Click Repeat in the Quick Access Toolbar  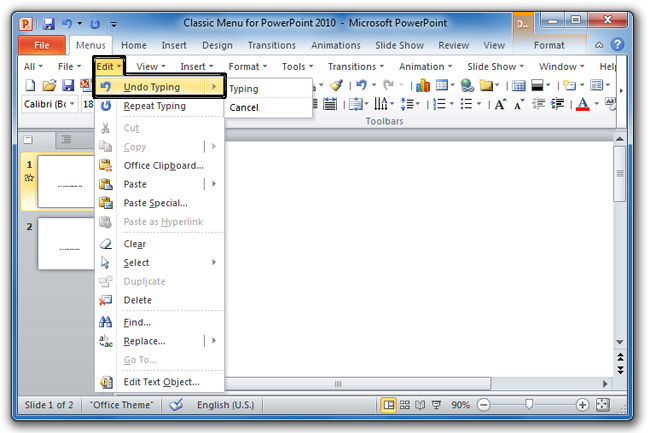95,24
